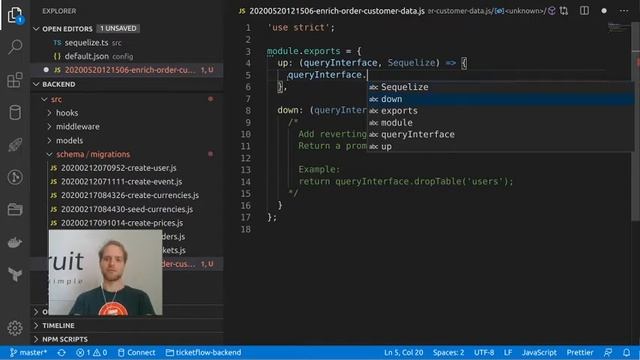
Task: Choose Sequelize from the autocomplete list
Action: (x=500, y=87)
